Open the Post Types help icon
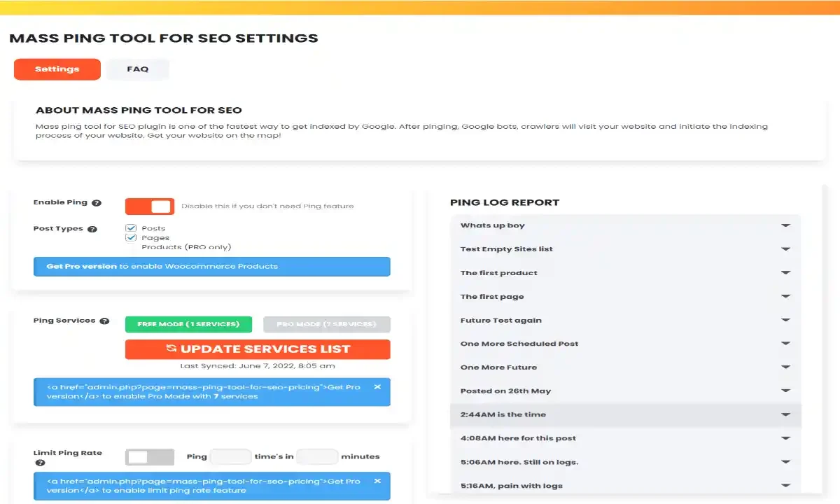The height and width of the screenshot is (504, 840). (x=92, y=229)
